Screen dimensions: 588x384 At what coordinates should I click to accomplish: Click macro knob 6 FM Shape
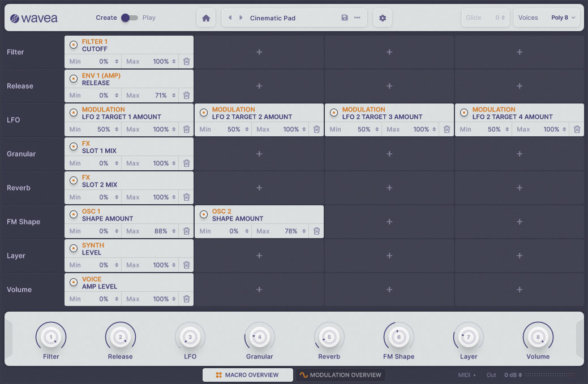click(398, 337)
